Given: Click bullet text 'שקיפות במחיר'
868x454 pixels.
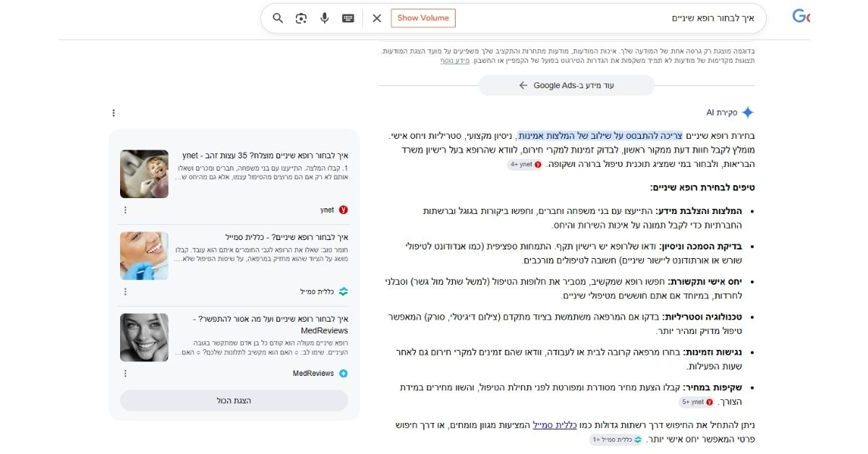Looking at the screenshot, I should click(x=712, y=387).
